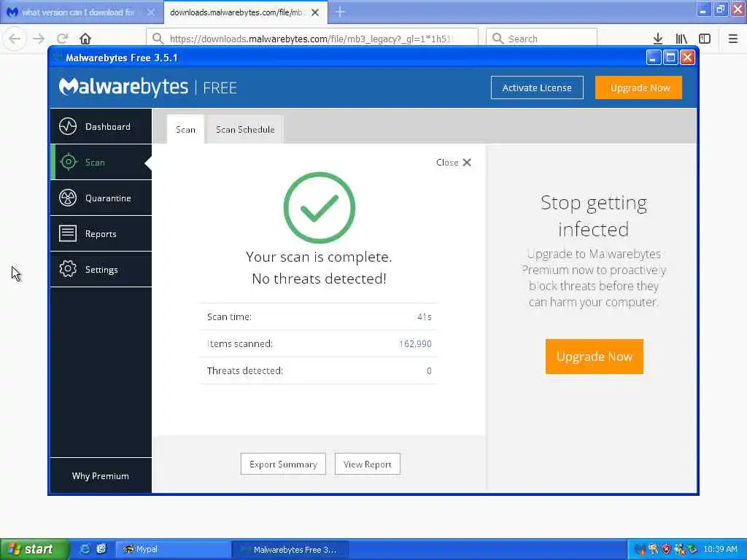Open Malwarebytes Settings

point(101,270)
